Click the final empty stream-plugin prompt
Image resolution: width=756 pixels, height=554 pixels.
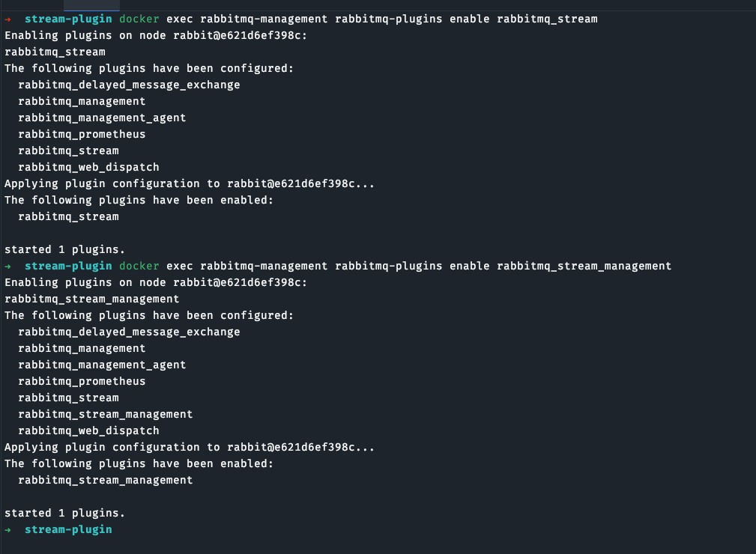pyautogui.click(x=68, y=529)
